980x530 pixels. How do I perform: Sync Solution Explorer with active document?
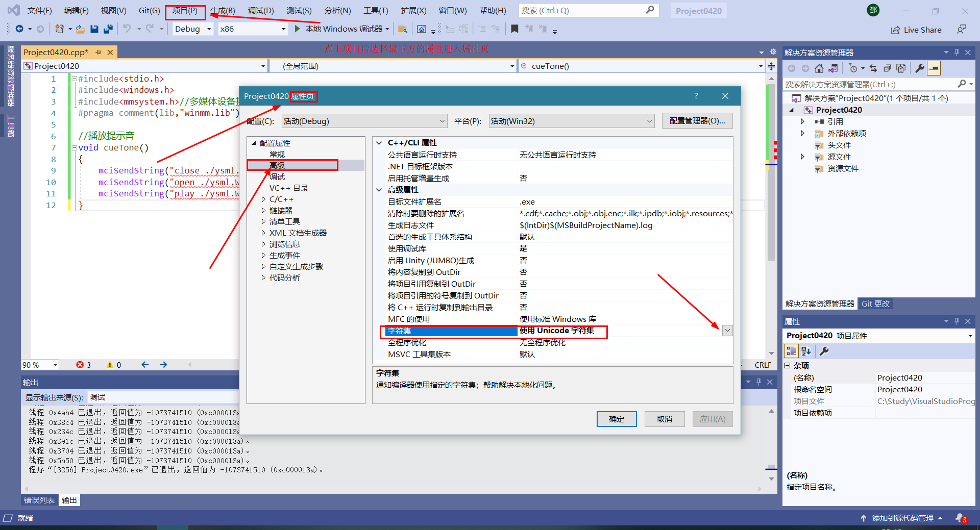click(834, 68)
